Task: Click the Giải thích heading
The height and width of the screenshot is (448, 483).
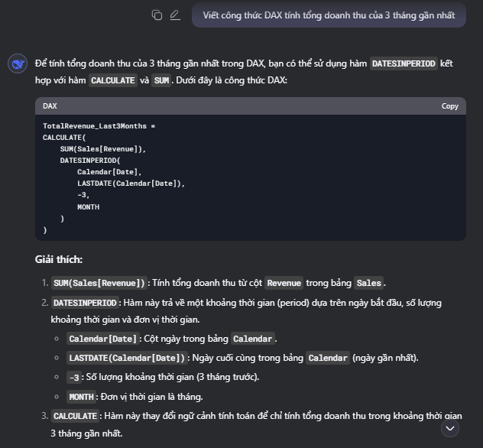Action: tap(59, 259)
